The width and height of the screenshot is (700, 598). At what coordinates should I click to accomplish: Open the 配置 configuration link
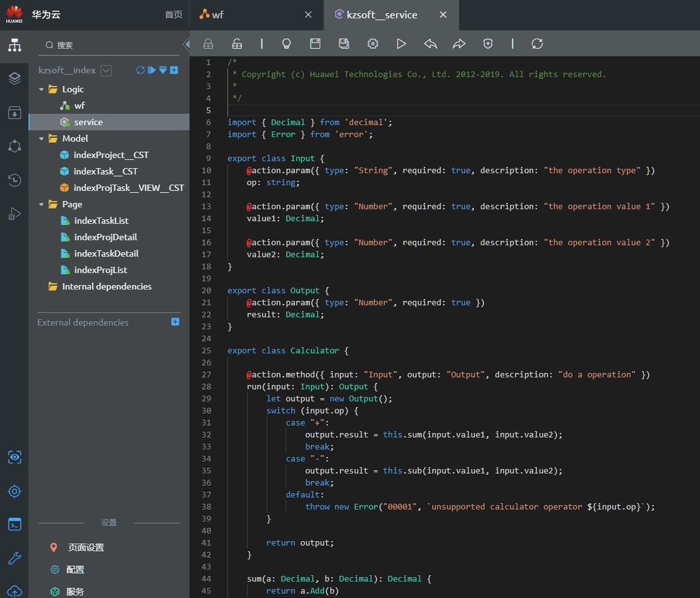click(x=75, y=570)
